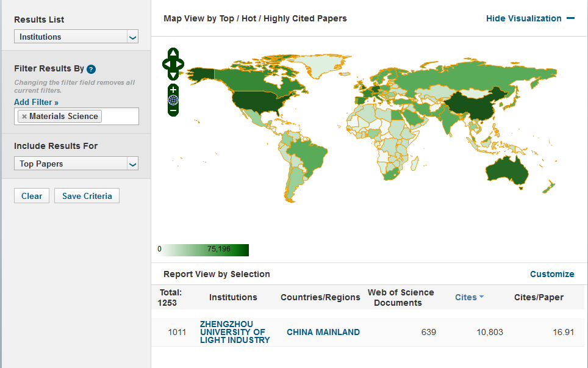The image size is (588, 368).
Task: Click the Save Criteria button
Action: pos(87,196)
